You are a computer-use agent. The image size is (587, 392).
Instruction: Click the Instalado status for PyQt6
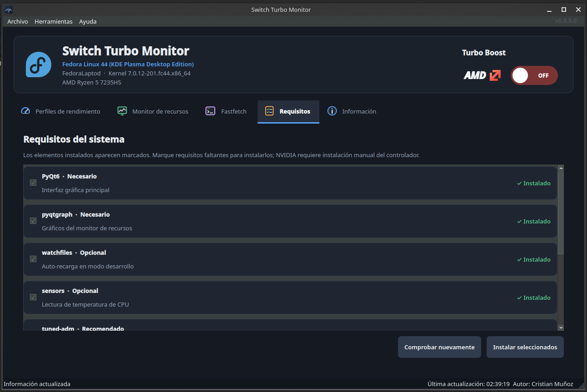(x=534, y=184)
